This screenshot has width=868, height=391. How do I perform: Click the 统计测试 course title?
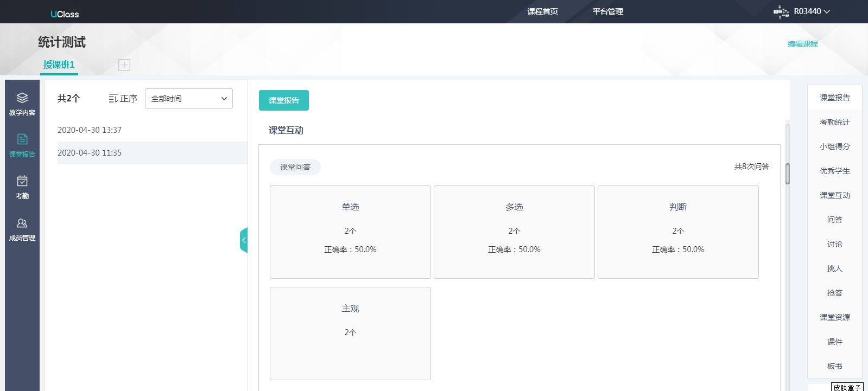tap(62, 42)
